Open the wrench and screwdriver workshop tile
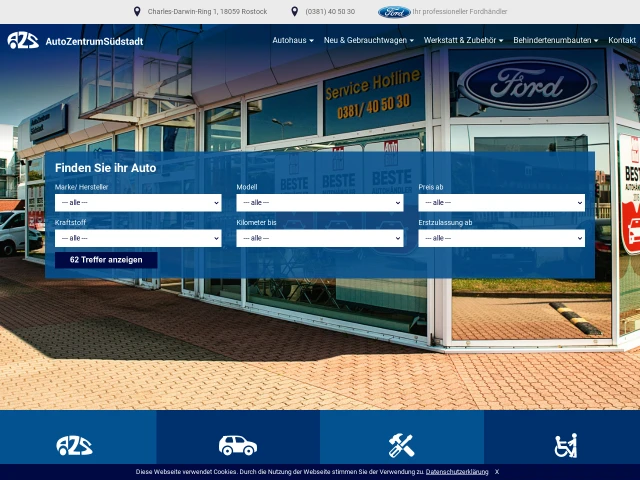The width and height of the screenshot is (640, 480). [401, 445]
